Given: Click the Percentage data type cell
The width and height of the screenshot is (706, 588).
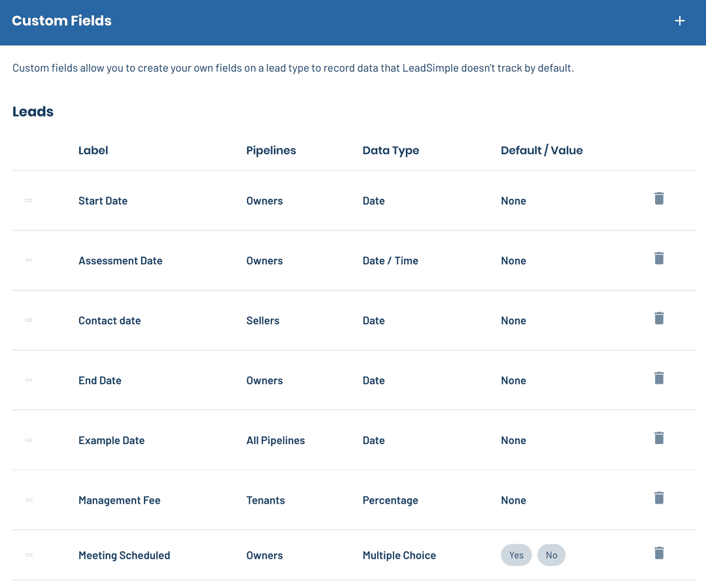Looking at the screenshot, I should (390, 501).
